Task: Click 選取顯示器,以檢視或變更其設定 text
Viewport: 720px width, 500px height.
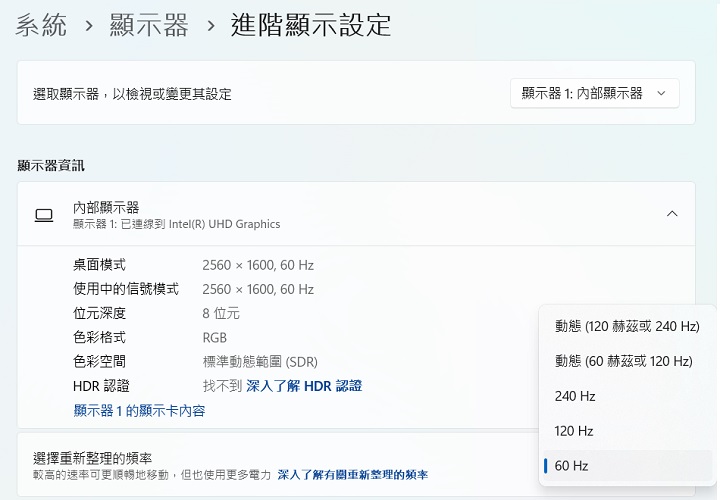Action: [x=132, y=94]
